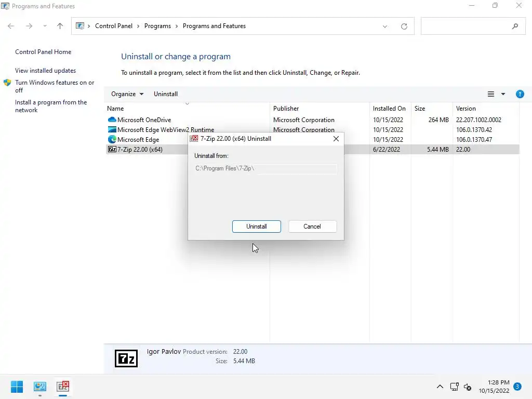Close the 7-Zip Uninstall dialog
Image resolution: width=532 pixels, height=399 pixels.
pyautogui.click(x=336, y=138)
